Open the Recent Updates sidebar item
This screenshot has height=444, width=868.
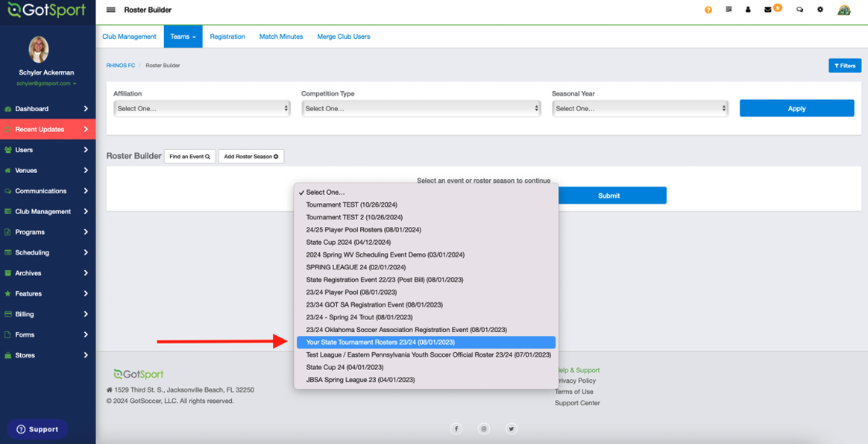coord(48,130)
